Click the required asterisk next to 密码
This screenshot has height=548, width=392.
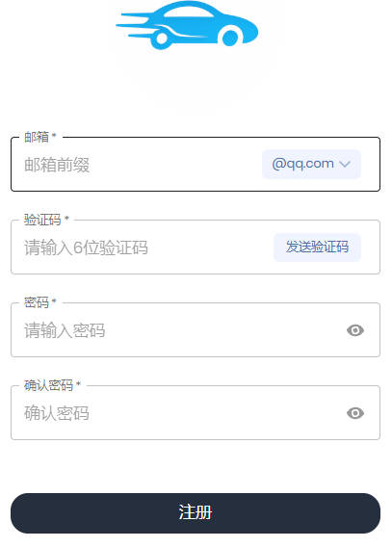pyautogui.click(x=54, y=300)
